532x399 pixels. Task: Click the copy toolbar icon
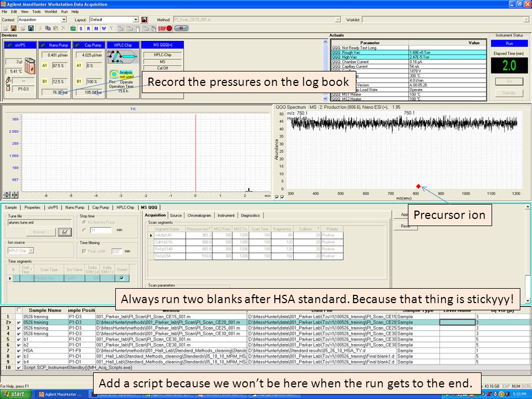coord(48,28)
